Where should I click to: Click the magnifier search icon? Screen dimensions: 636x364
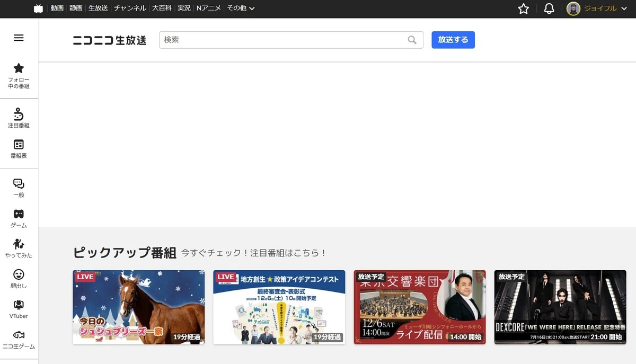click(x=412, y=40)
